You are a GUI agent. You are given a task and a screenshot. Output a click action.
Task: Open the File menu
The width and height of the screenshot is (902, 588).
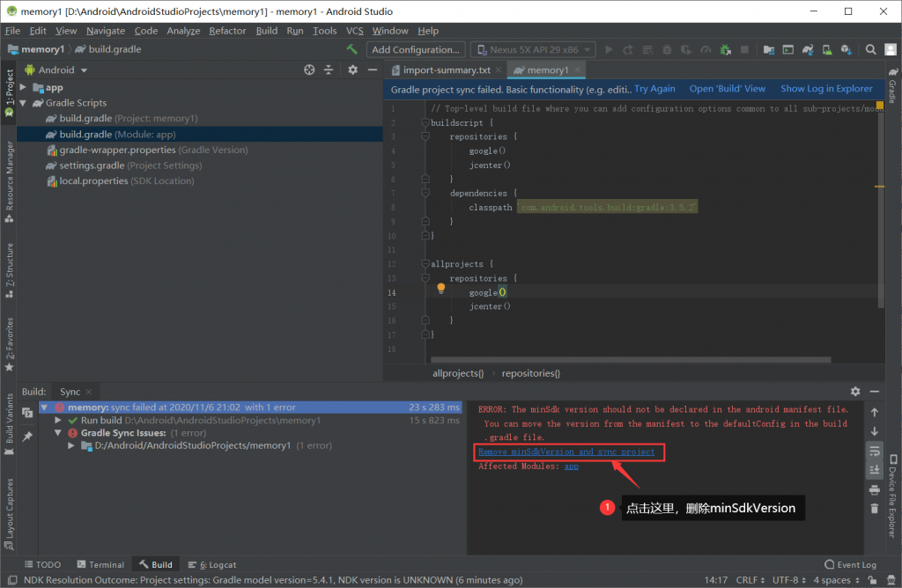coord(12,31)
